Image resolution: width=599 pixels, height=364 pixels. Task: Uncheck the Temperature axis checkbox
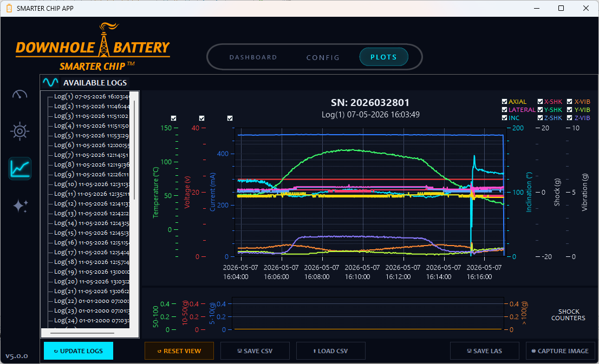174,118
